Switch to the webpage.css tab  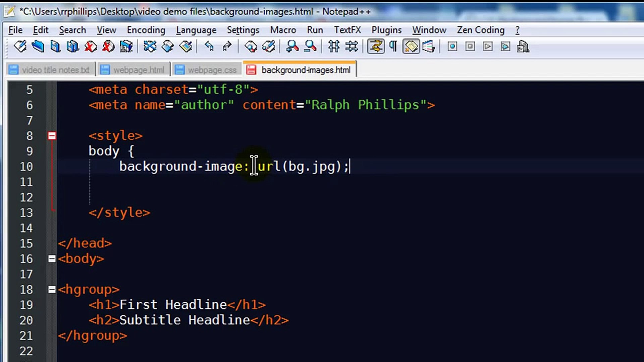click(x=212, y=70)
